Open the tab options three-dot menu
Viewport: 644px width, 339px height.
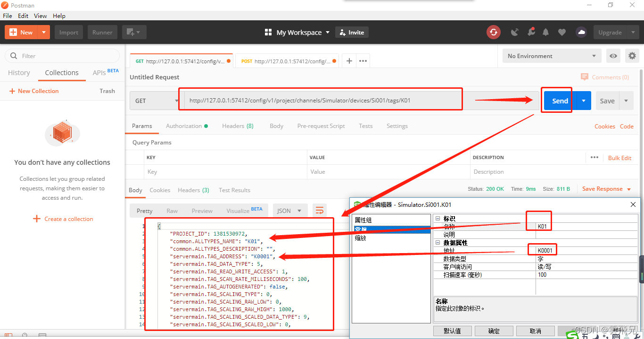point(363,61)
